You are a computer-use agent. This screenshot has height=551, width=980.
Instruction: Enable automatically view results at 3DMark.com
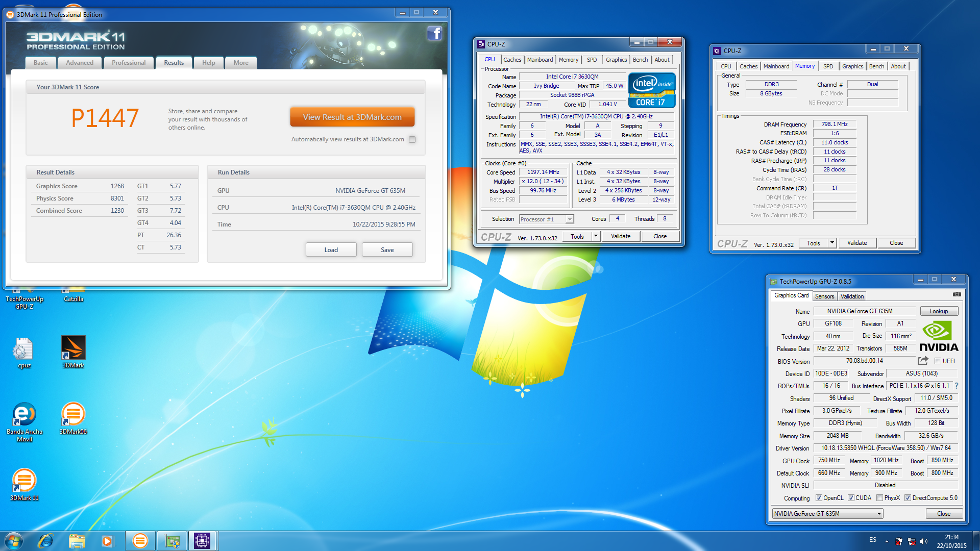click(x=412, y=139)
